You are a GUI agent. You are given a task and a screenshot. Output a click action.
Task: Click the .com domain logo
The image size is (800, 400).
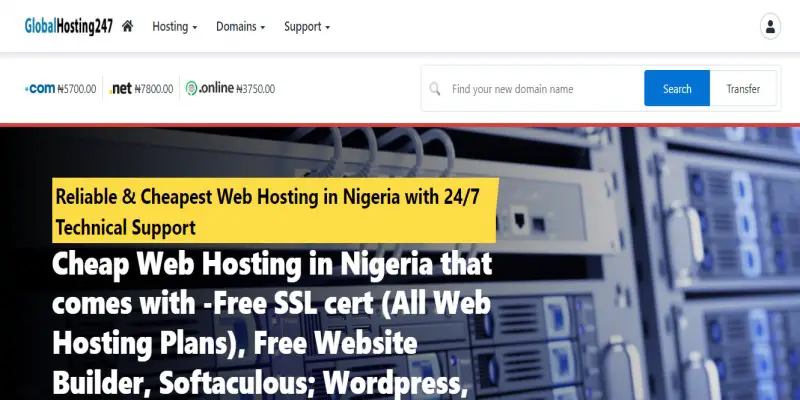40,89
